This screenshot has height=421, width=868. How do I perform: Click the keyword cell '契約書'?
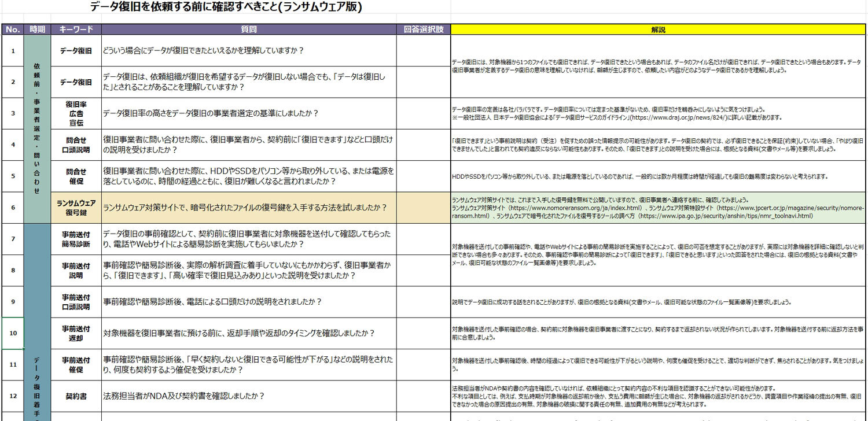76,396
